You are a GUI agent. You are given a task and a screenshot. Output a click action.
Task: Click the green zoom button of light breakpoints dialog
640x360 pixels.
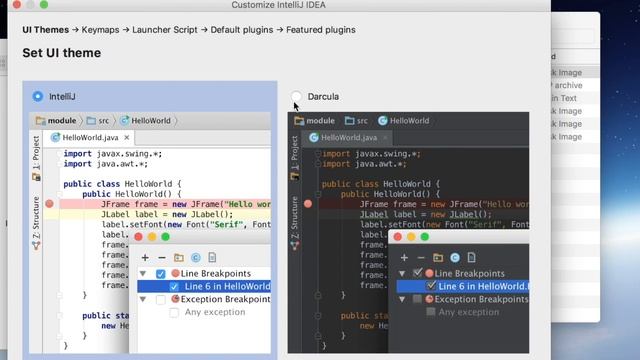coord(165,237)
